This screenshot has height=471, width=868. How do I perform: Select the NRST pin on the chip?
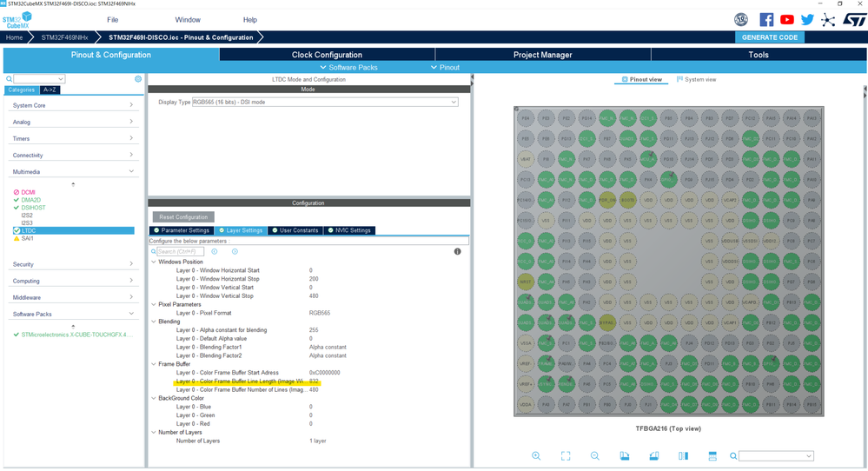526,282
